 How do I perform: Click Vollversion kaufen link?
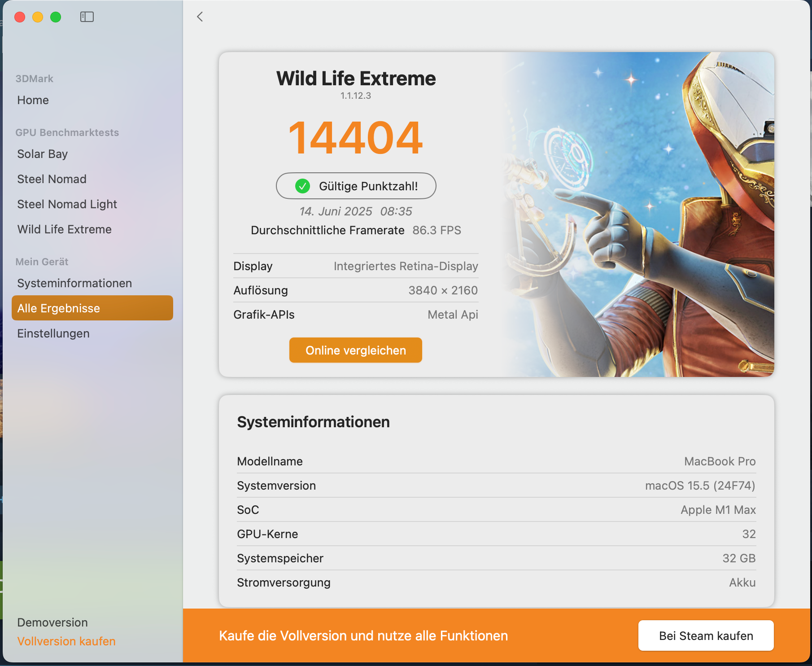[66, 641]
